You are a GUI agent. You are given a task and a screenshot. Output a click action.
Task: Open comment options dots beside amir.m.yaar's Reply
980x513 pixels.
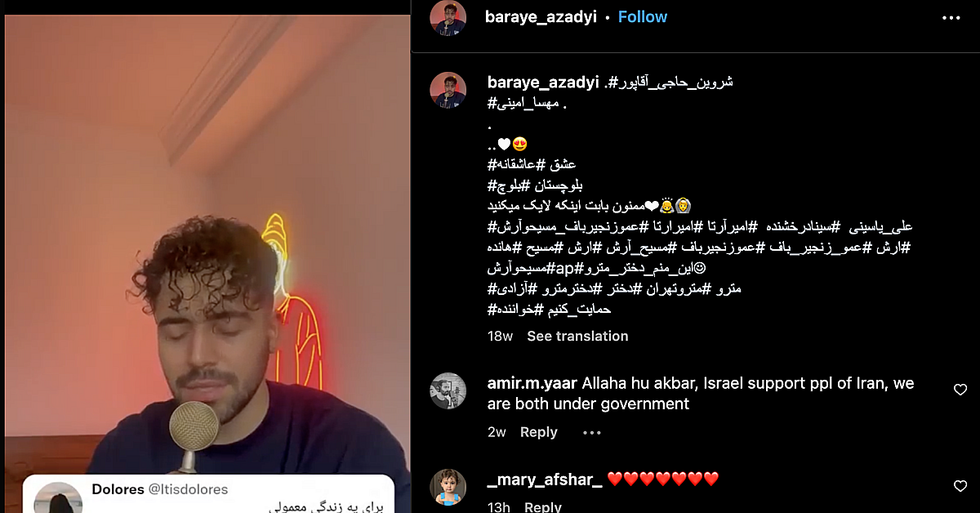[x=592, y=432]
